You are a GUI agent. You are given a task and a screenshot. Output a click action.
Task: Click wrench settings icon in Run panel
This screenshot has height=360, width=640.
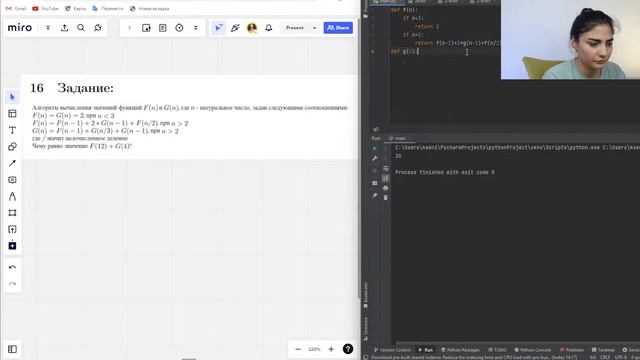pyautogui.click(x=375, y=158)
